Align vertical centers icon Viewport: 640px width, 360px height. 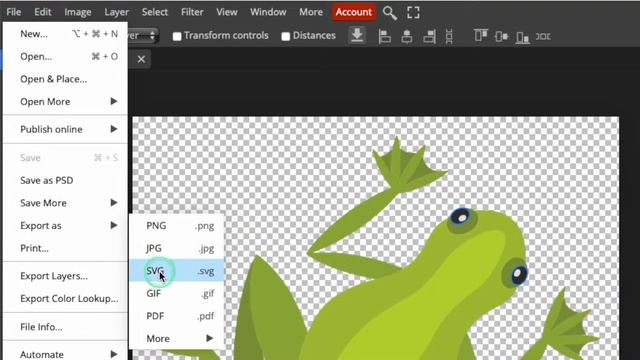[x=501, y=36]
